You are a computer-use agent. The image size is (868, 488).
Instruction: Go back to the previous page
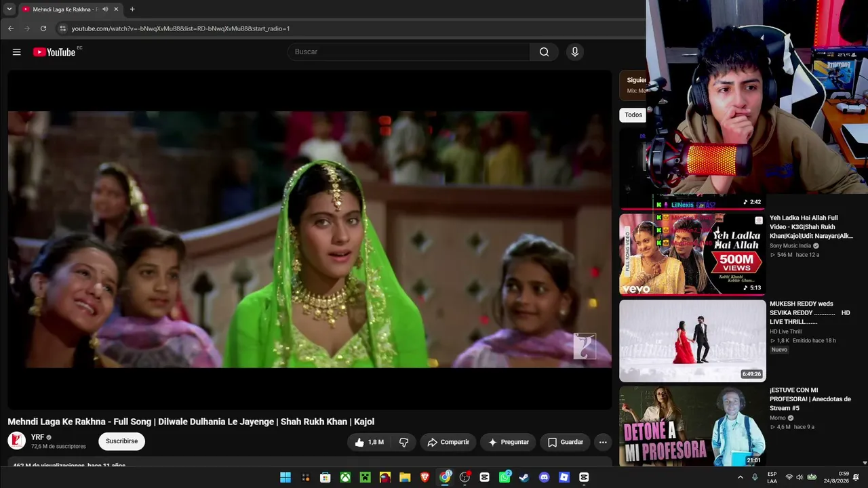[11, 28]
